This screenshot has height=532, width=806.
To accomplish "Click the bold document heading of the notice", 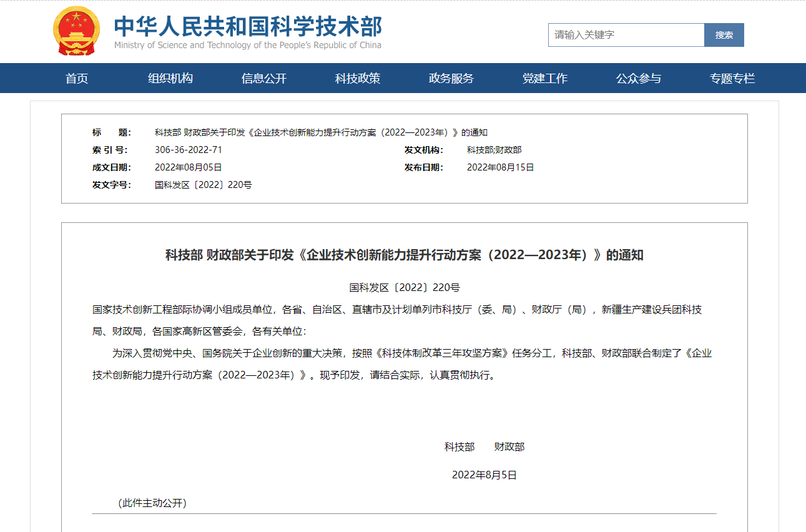I will click(x=405, y=255).
